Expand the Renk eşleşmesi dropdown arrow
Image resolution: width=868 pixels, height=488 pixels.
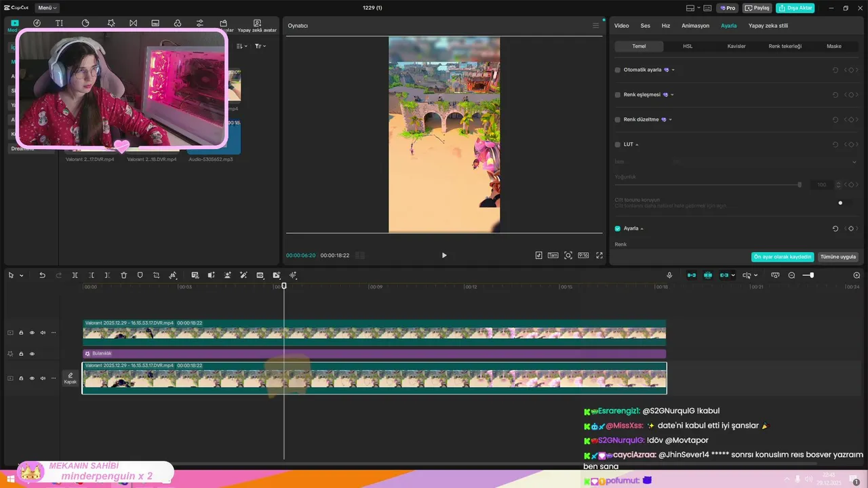(x=672, y=95)
